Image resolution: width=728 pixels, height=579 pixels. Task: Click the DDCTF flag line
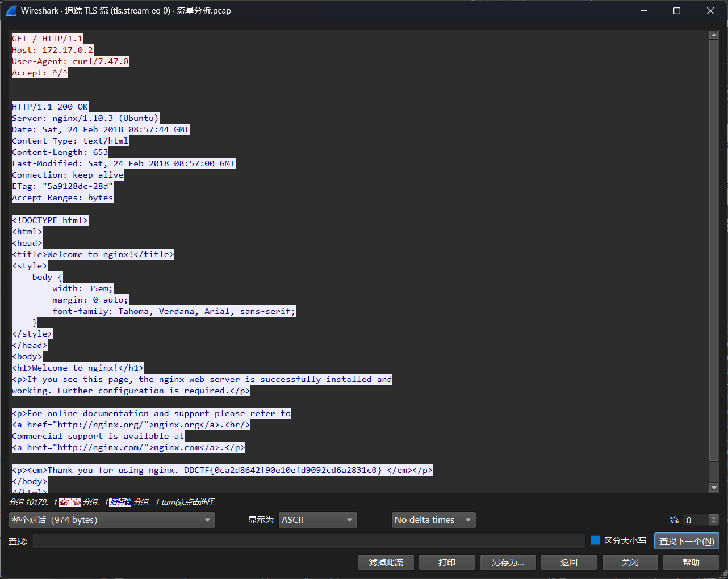coord(223,470)
